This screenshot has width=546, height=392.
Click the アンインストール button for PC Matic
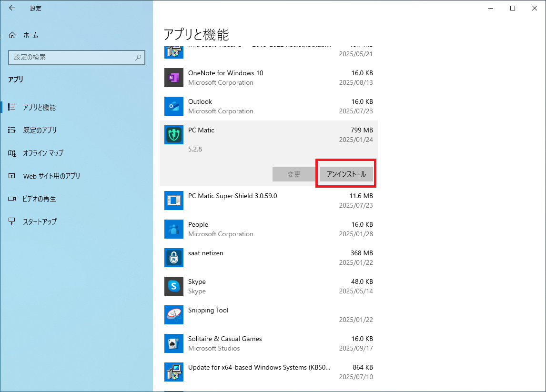click(346, 174)
